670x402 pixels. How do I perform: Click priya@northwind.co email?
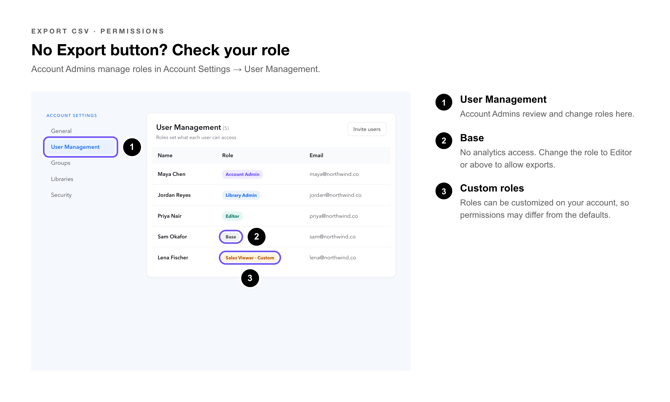tap(334, 216)
